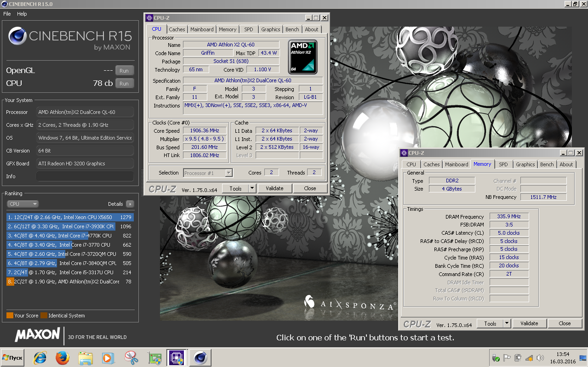Click the Details arrow in Ranking
This screenshot has width=588, height=367.
(x=130, y=204)
